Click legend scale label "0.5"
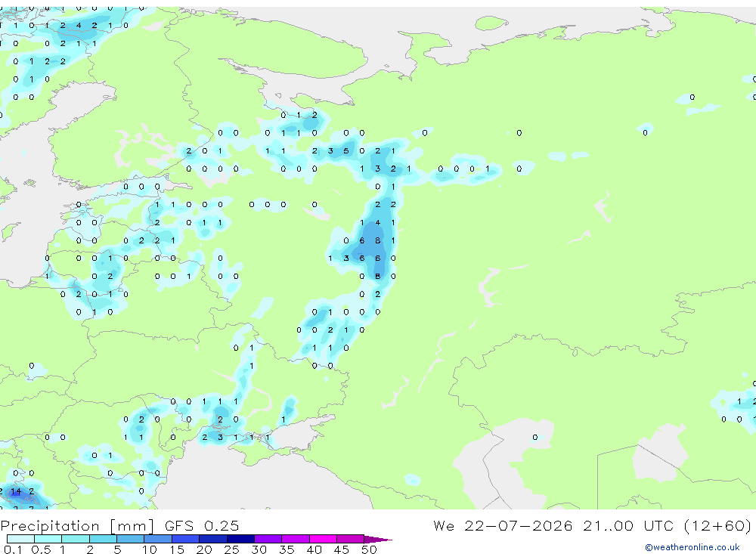 [x=41, y=549]
